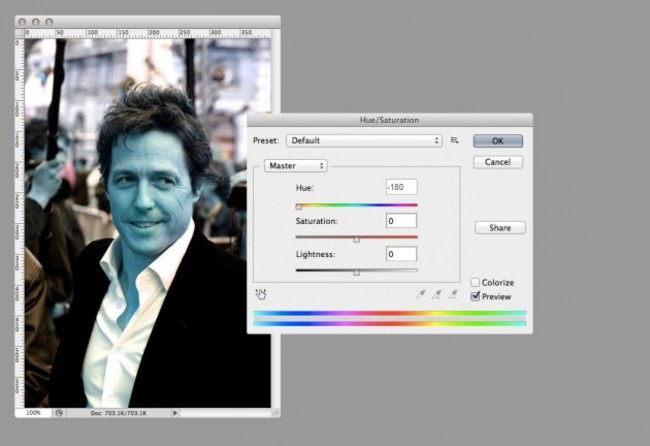Click the Hue value input field
This screenshot has width=650, height=446.
point(401,187)
